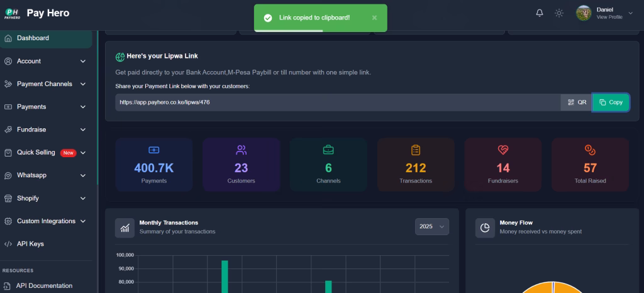Open the QR code button

tap(576, 102)
